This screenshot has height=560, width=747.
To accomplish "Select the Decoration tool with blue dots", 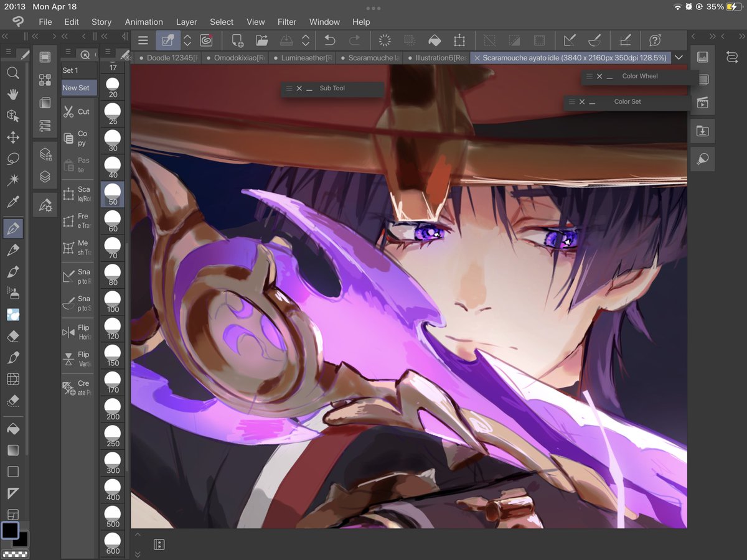I will click(12, 315).
